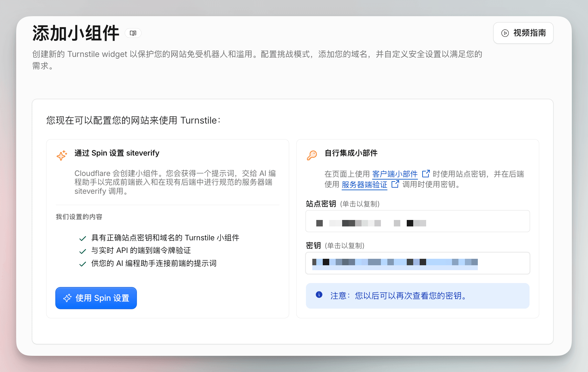The image size is (588, 372).
Task: Click the 使用 Spin 设置 button
Action: 96,298
